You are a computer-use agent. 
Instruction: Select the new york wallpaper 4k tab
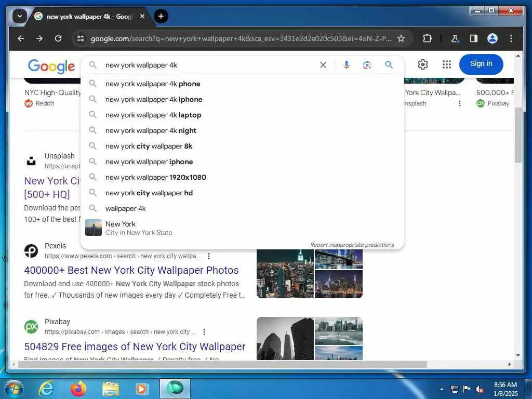tap(90, 16)
